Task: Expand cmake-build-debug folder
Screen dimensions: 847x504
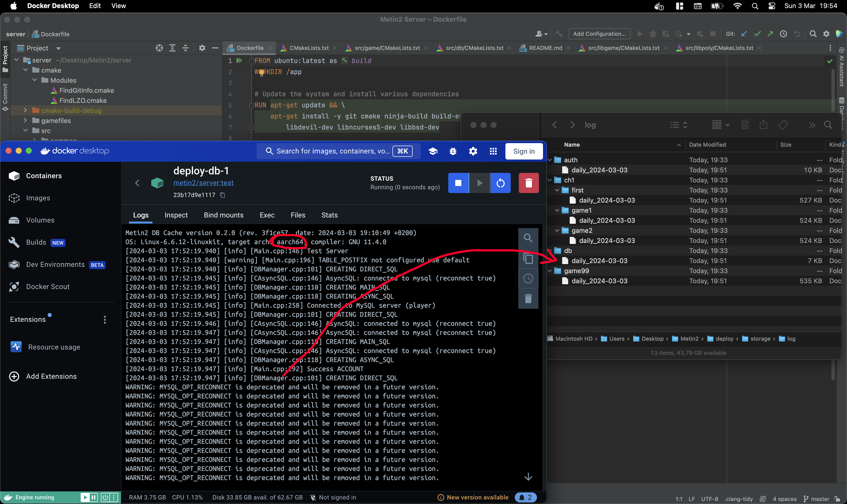Action: (25, 110)
